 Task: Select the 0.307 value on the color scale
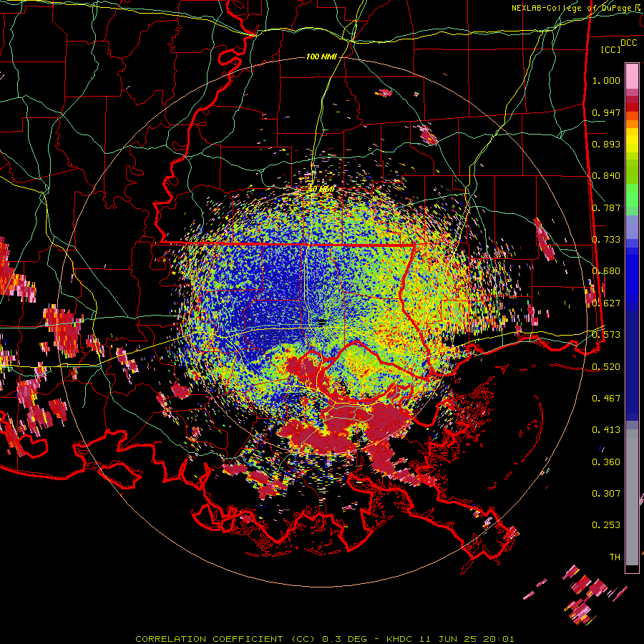(606, 493)
